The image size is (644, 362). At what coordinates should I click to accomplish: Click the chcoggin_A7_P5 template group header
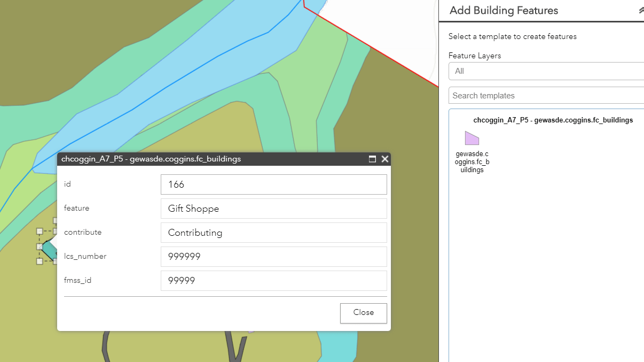(553, 120)
